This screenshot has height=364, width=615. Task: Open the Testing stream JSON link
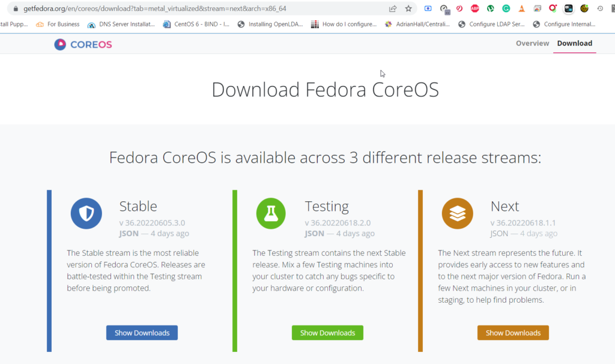click(314, 234)
